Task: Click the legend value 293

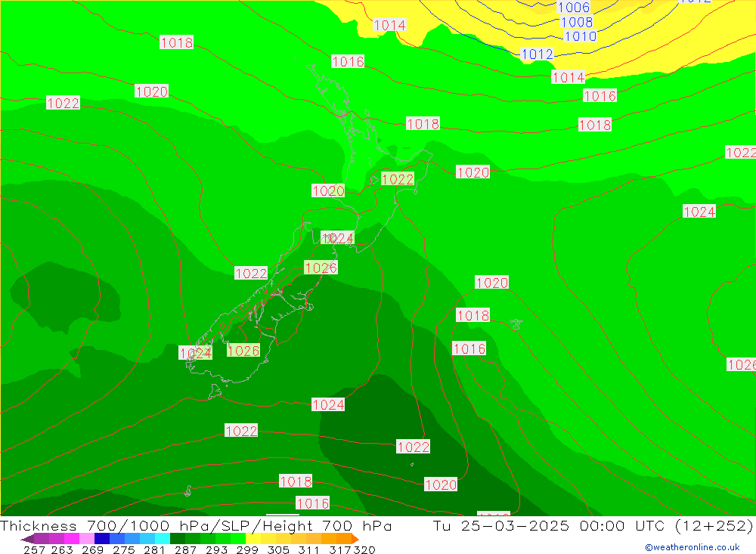Action: coord(216,549)
